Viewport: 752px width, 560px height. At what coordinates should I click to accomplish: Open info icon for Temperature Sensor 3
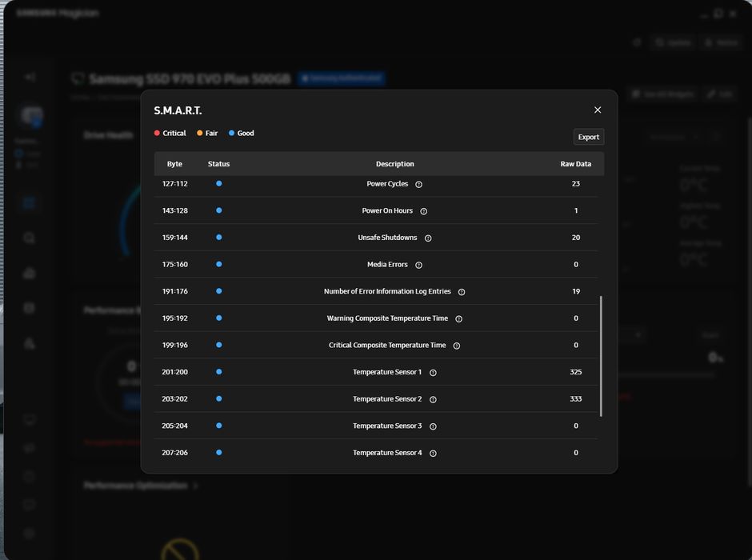(x=433, y=426)
